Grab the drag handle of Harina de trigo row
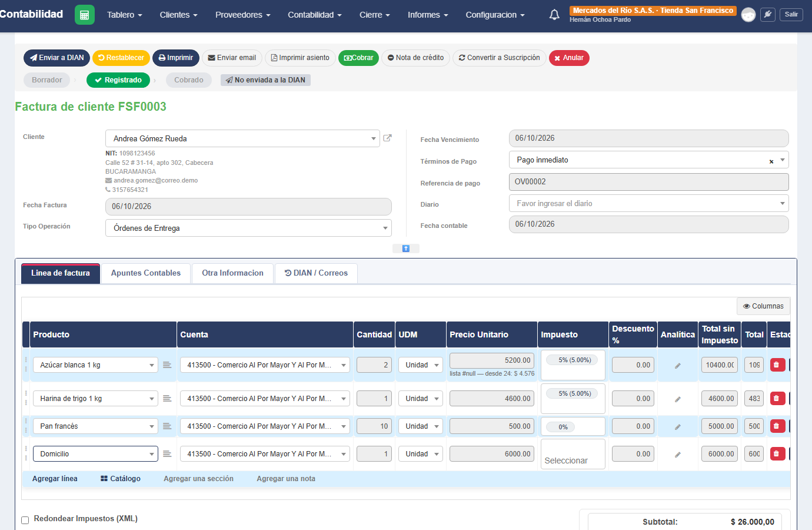Image resolution: width=812 pixels, height=530 pixels. [x=26, y=399]
